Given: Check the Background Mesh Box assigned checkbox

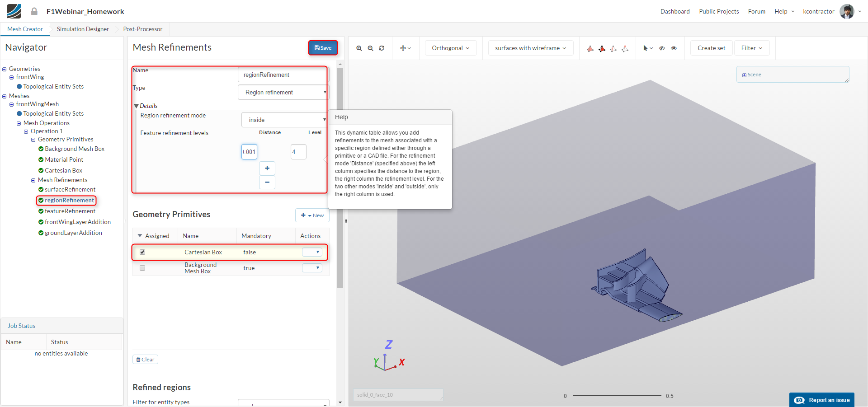Looking at the screenshot, I should click(142, 268).
